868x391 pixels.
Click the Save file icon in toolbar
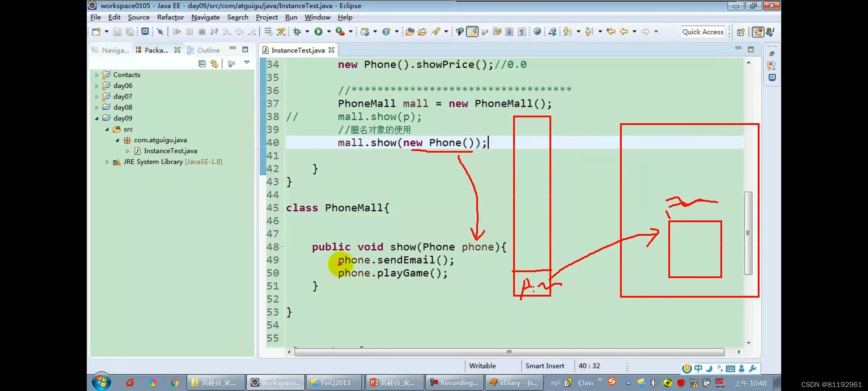click(117, 31)
